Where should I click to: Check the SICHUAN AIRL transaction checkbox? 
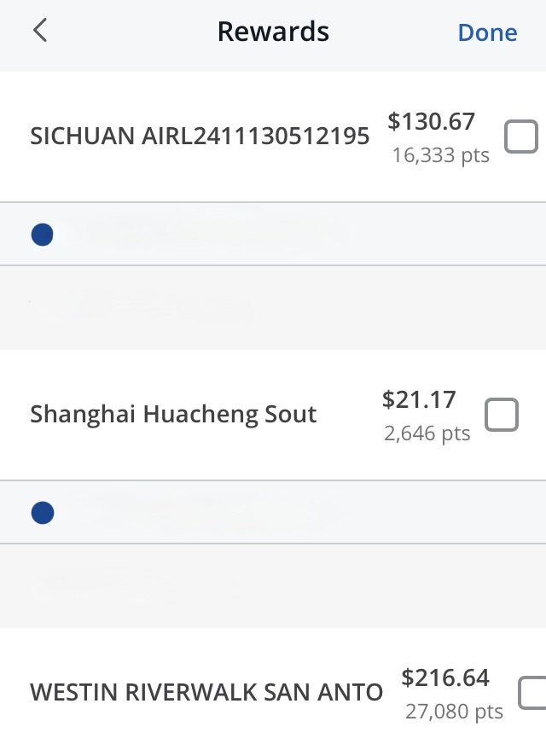tap(520, 137)
